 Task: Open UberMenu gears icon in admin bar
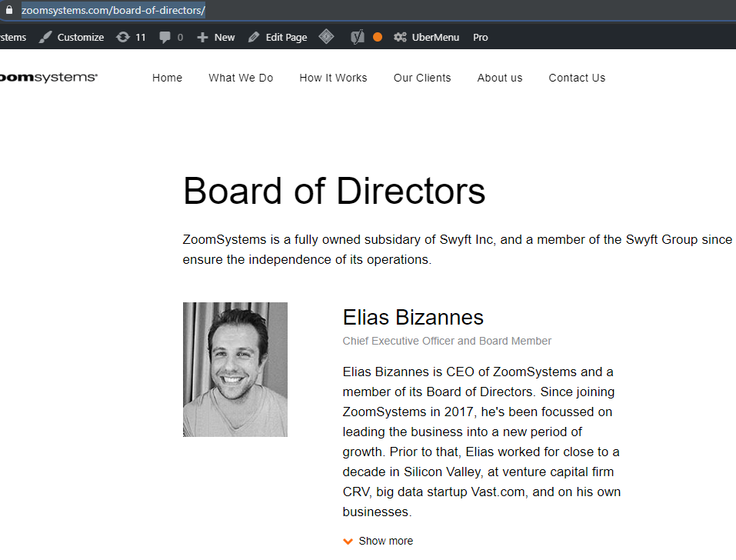(x=400, y=37)
